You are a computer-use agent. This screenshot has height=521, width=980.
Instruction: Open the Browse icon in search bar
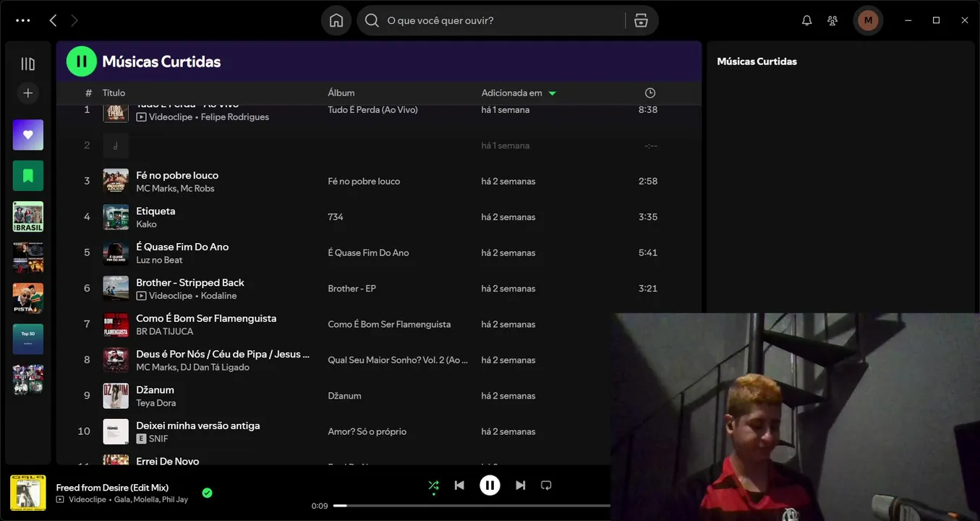[x=641, y=20]
